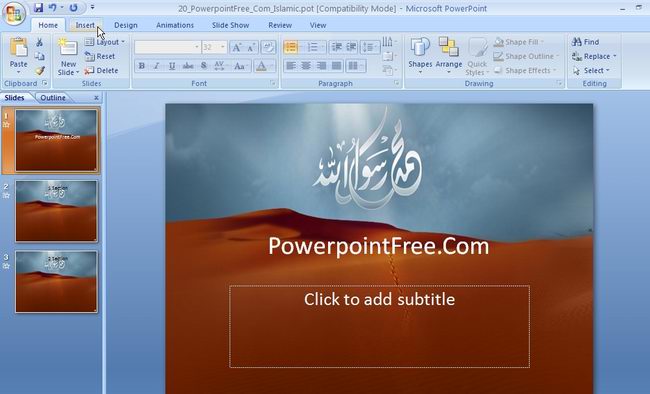This screenshot has width=650, height=394.
Task: Click the Find button
Action: (585, 42)
